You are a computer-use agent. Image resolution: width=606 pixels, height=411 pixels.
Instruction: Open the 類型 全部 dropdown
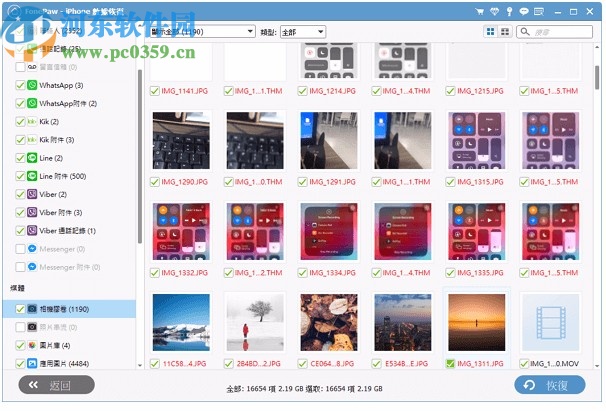click(303, 32)
